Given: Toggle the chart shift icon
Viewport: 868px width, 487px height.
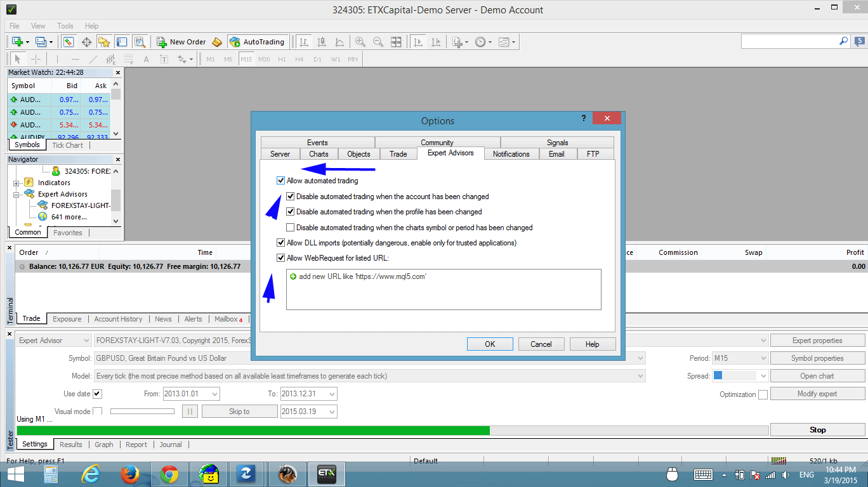Looking at the screenshot, I should (x=436, y=42).
